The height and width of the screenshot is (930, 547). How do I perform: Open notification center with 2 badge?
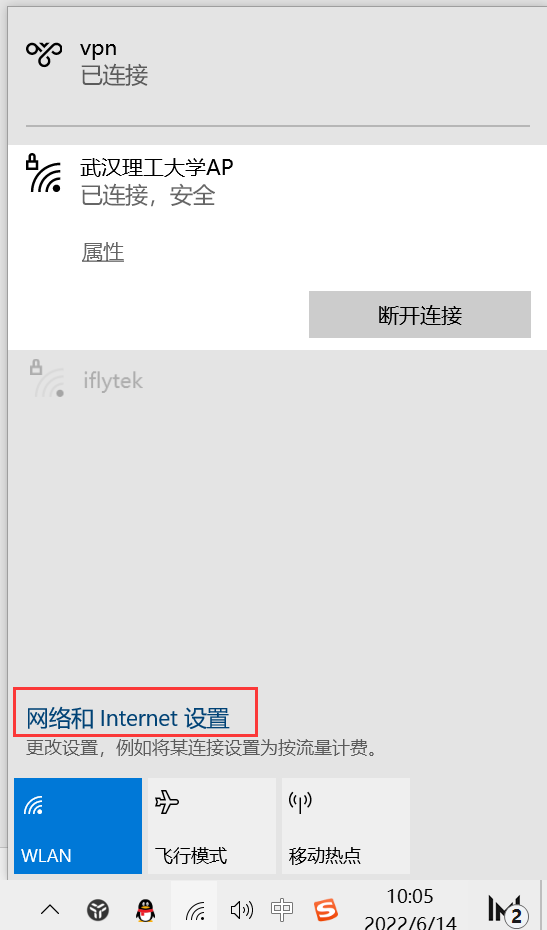tap(507, 909)
